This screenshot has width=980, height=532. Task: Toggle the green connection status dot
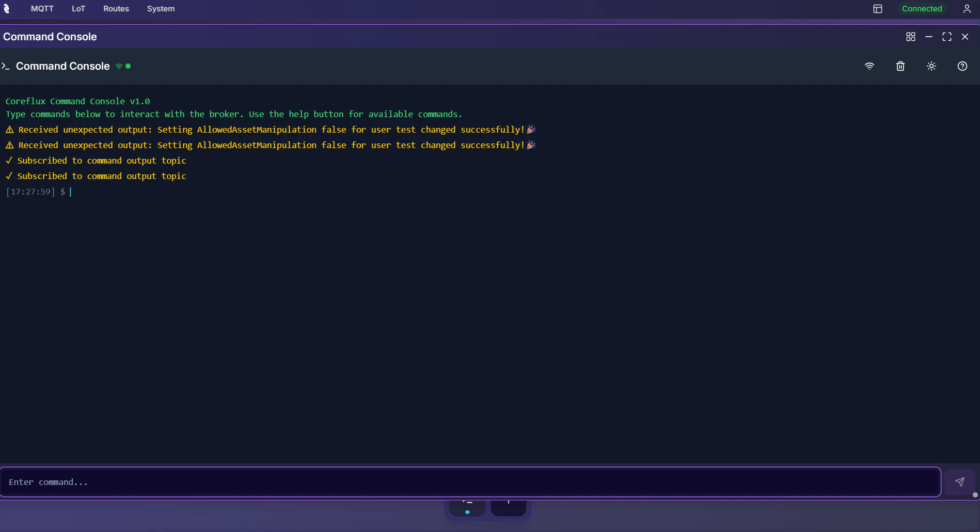click(x=129, y=66)
